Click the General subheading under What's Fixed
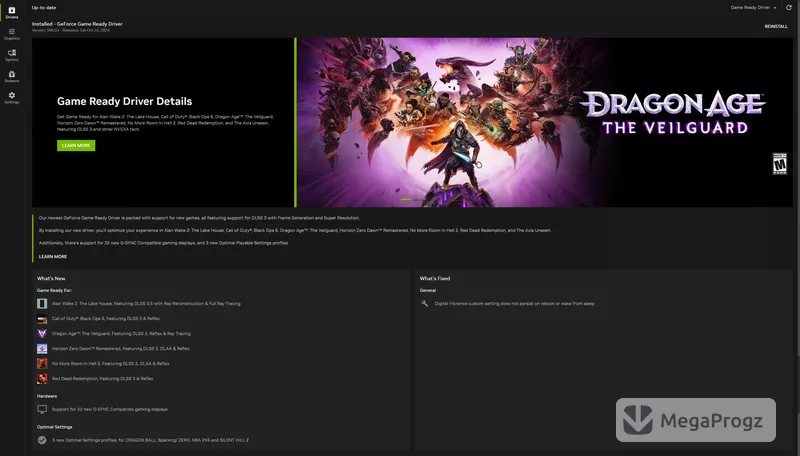This screenshot has height=456, width=800. pyautogui.click(x=428, y=290)
